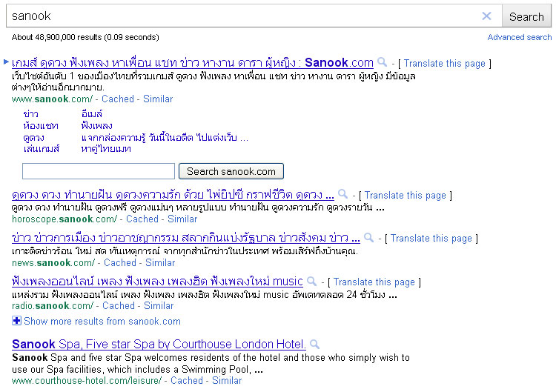This screenshot has height=392, width=556.
Task: Clear the search box with the X icon
Action: click(486, 16)
